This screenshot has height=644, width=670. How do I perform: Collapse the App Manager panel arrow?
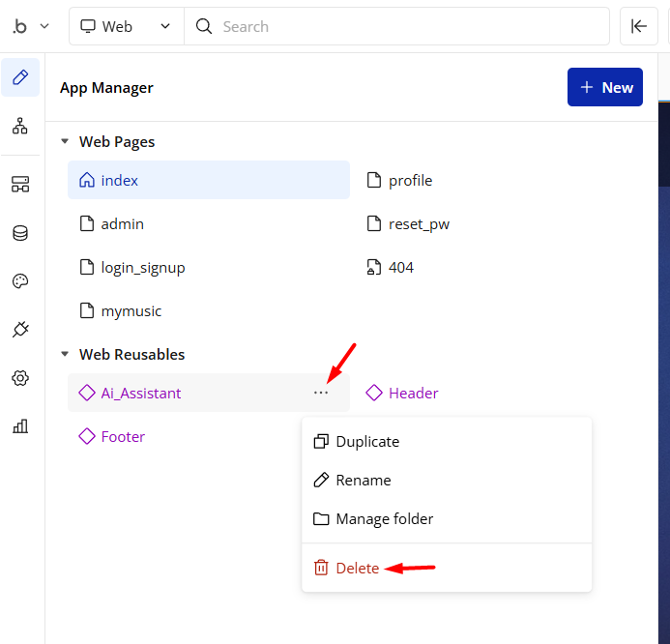pyautogui.click(x=639, y=26)
